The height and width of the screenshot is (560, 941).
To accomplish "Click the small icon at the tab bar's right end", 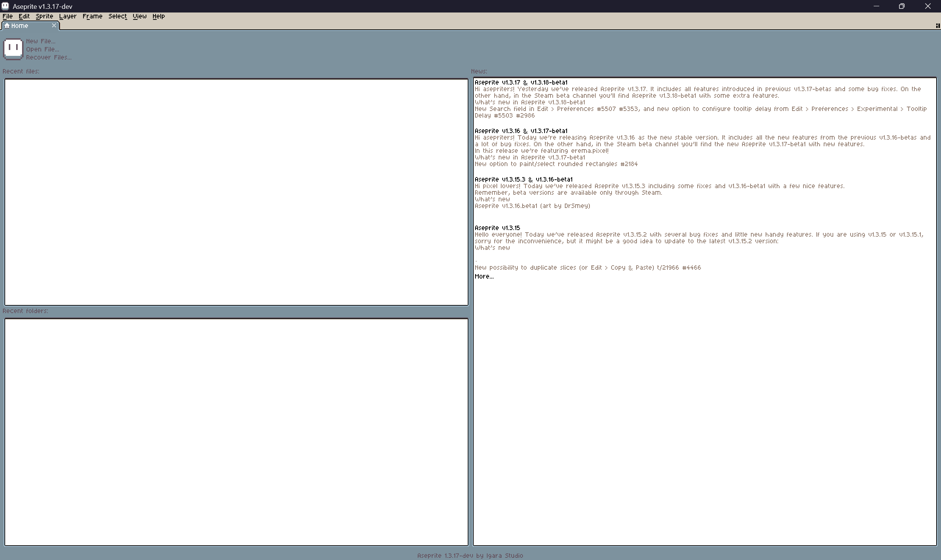I will (x=937, y=26).
